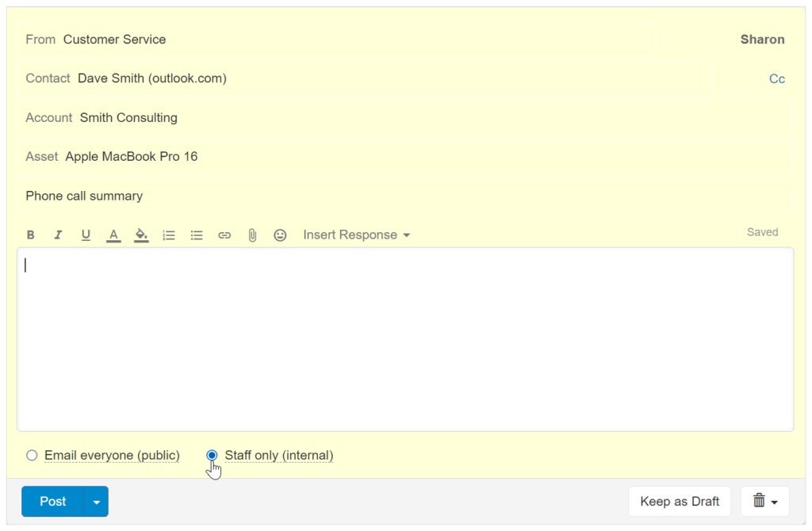Open the dropdown next to the trash icon

(775, 501)
